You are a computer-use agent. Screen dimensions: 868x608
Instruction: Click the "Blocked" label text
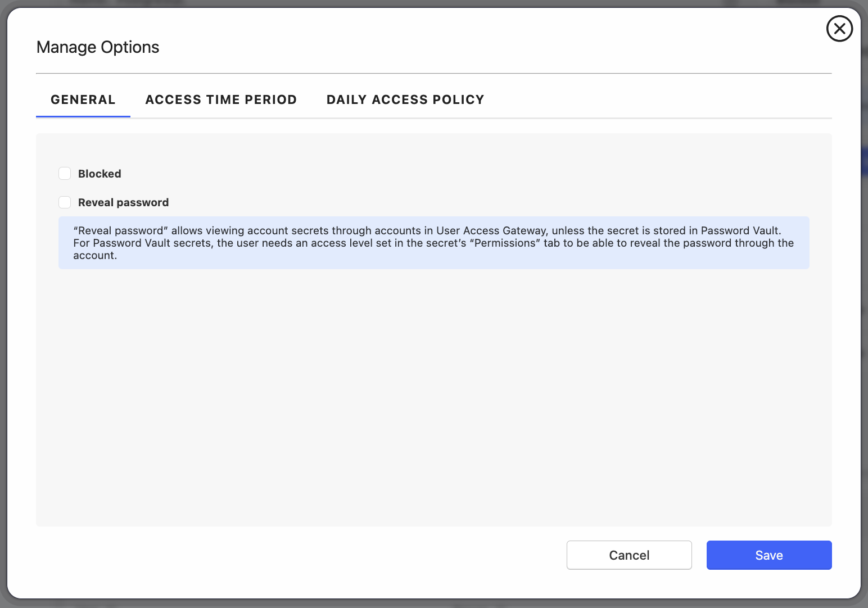(100, 174)
